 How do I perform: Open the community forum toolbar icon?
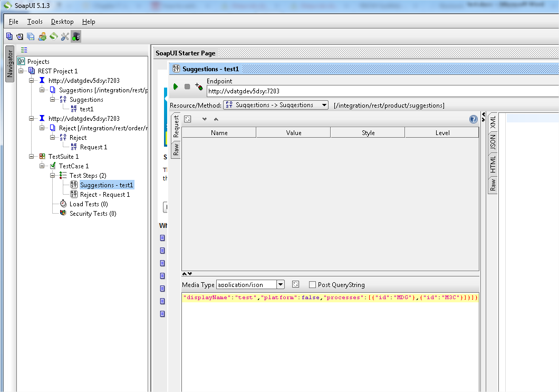point(42,36)
